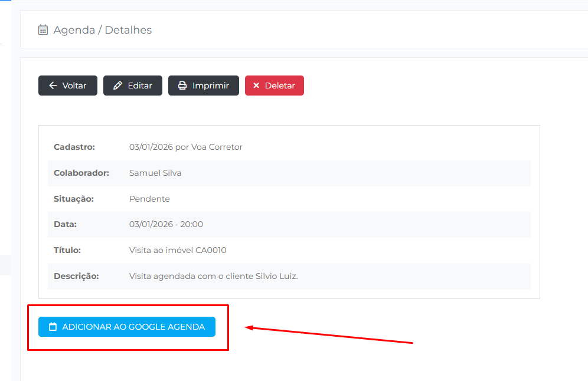Click the left arrow icon on Voltar
The height and width of the screenshot is (381, 588).
click(x=53, y=86)
